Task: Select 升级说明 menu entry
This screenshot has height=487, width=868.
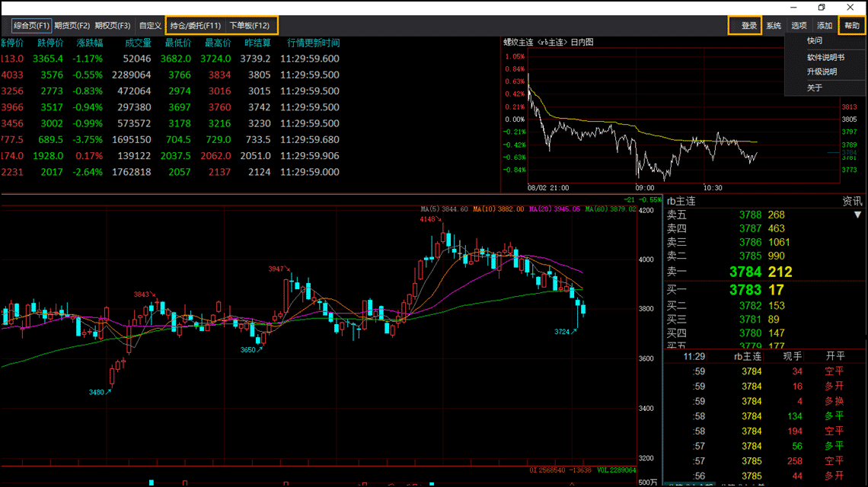Action: point(822,72)
